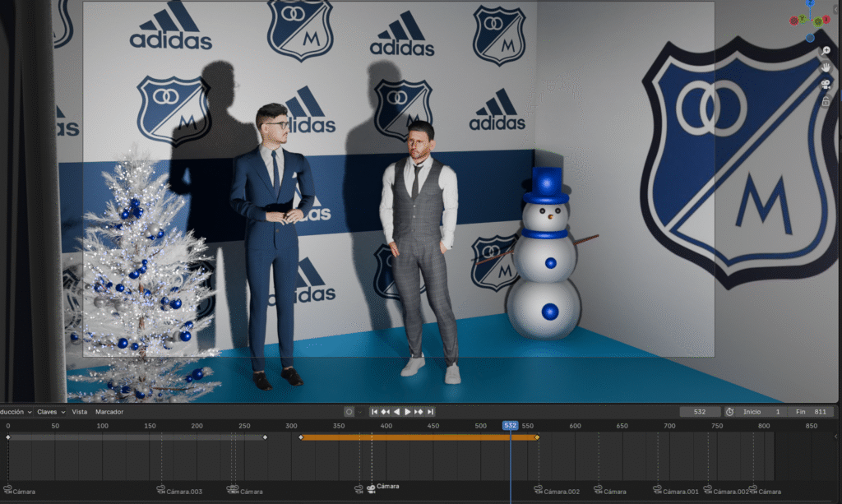This screenshot has width=842, height=504.
Task: Jump to the next keyframe
Action: pos(419,411)
